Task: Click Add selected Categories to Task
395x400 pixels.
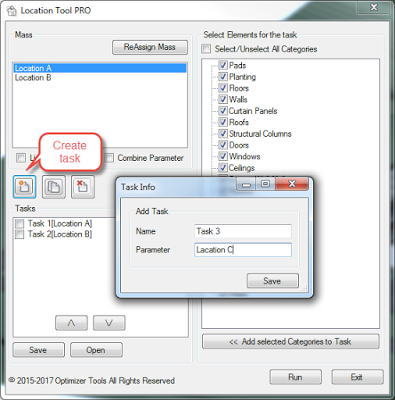Action: [x=291, y=342]
